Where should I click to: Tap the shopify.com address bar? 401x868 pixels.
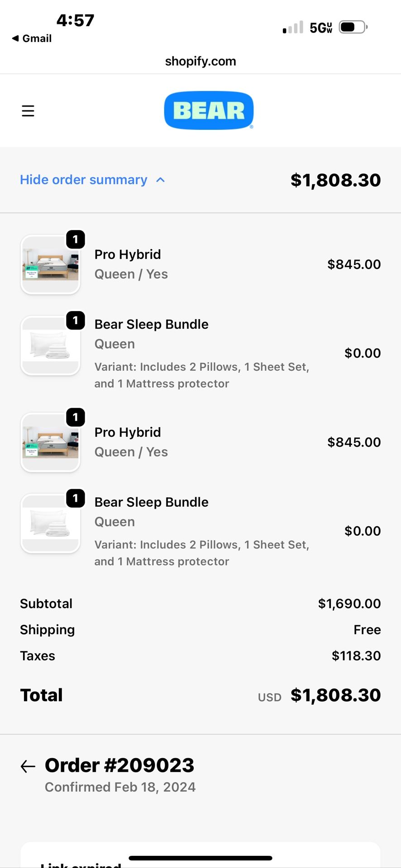pyautogui.click(x=200, y=61)
